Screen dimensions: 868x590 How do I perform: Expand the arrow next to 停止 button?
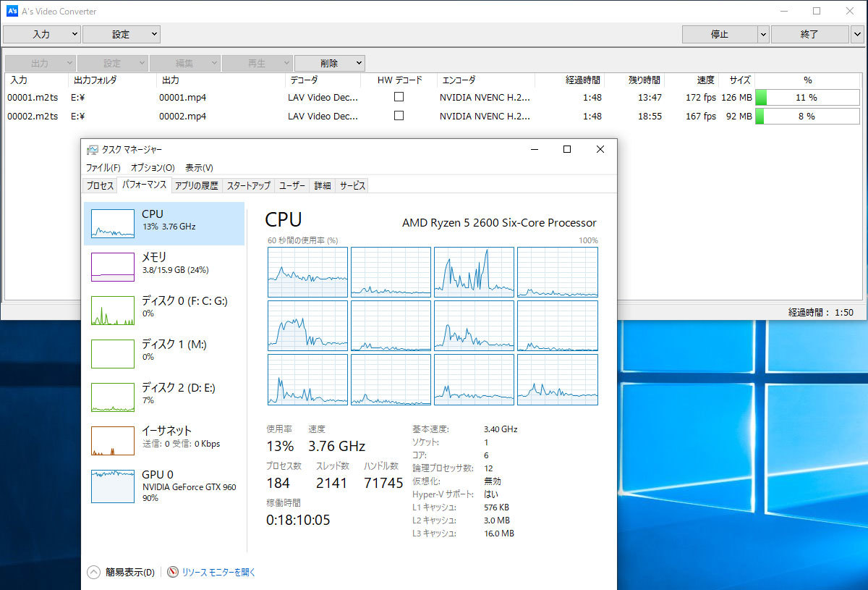point(763,34)
